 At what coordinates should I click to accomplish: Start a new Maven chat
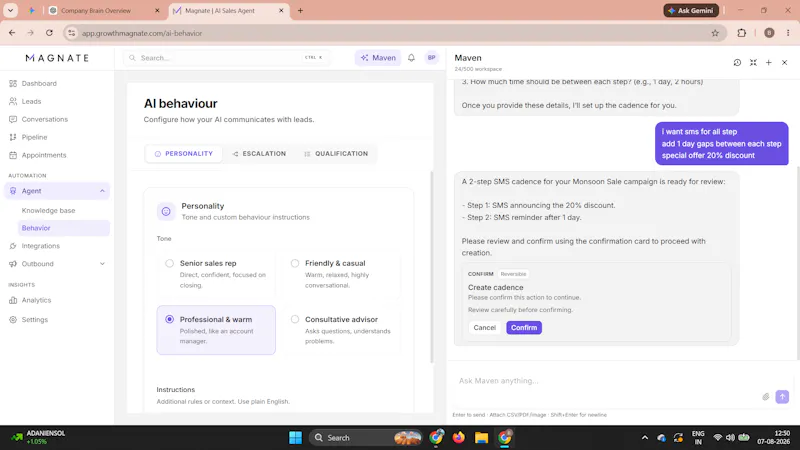click(x=768, y=62)
